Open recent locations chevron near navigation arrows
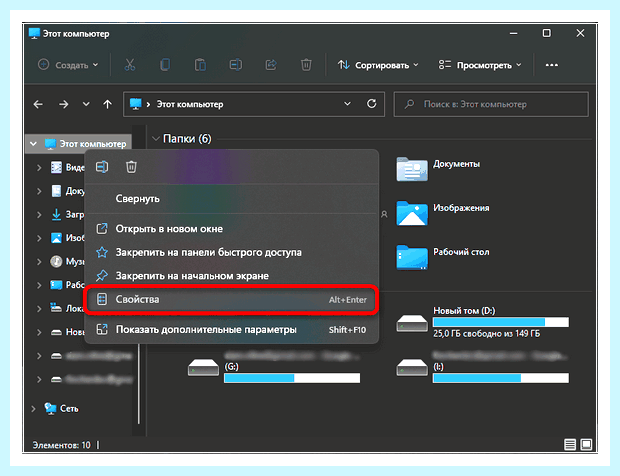 (x=86, y=104)
